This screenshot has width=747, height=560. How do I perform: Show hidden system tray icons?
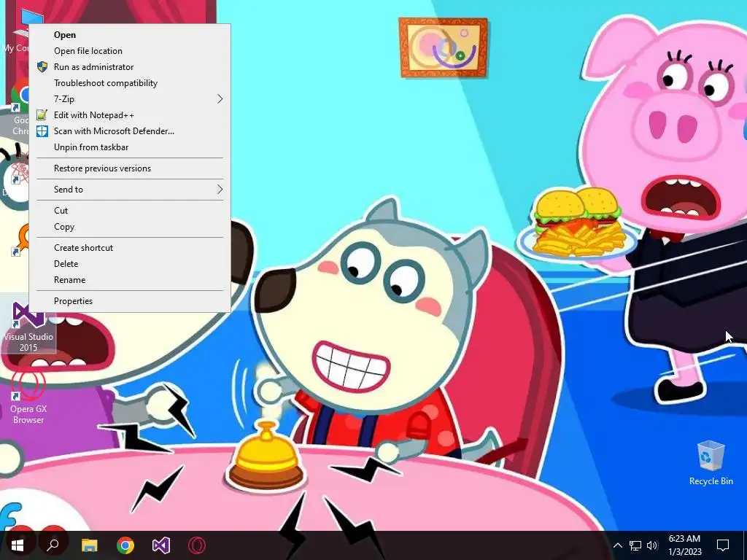pos(617,545)
